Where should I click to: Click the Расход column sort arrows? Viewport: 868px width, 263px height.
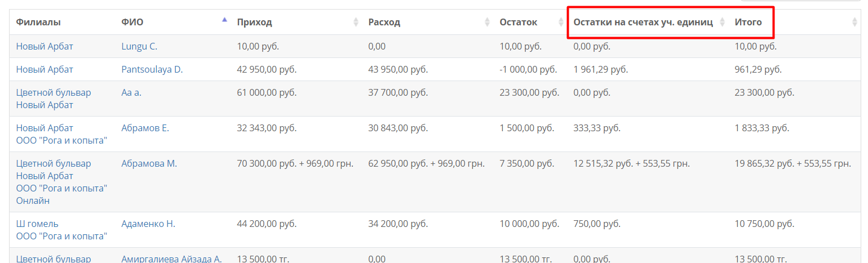pyautogui.click(x=487, y=22)
